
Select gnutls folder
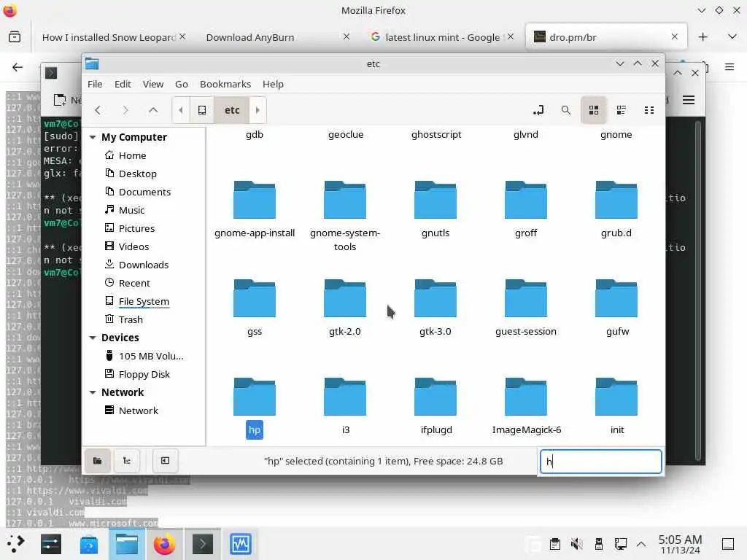pyautogui.click(x=436, y=209)
